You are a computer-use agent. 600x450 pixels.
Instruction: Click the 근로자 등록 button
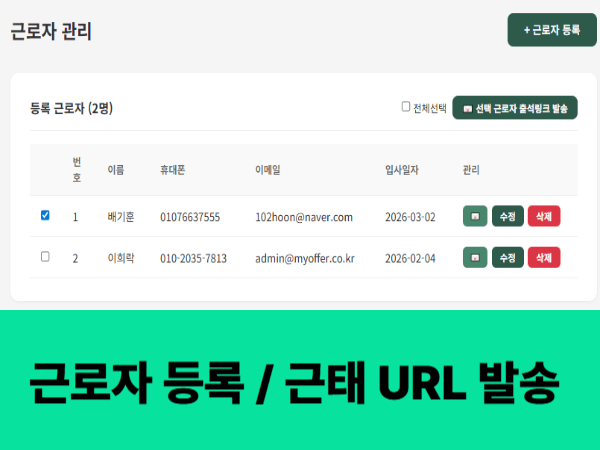click(552, 30)
